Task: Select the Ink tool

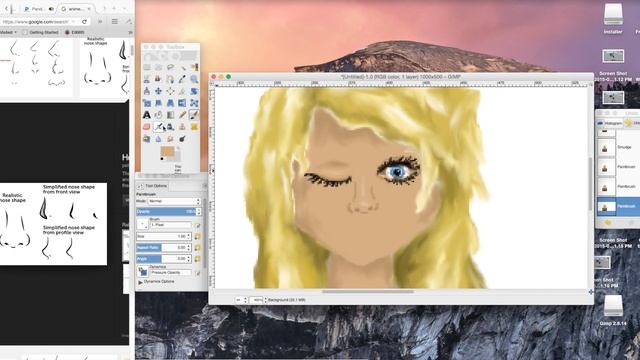Action: tap(171, 127)
